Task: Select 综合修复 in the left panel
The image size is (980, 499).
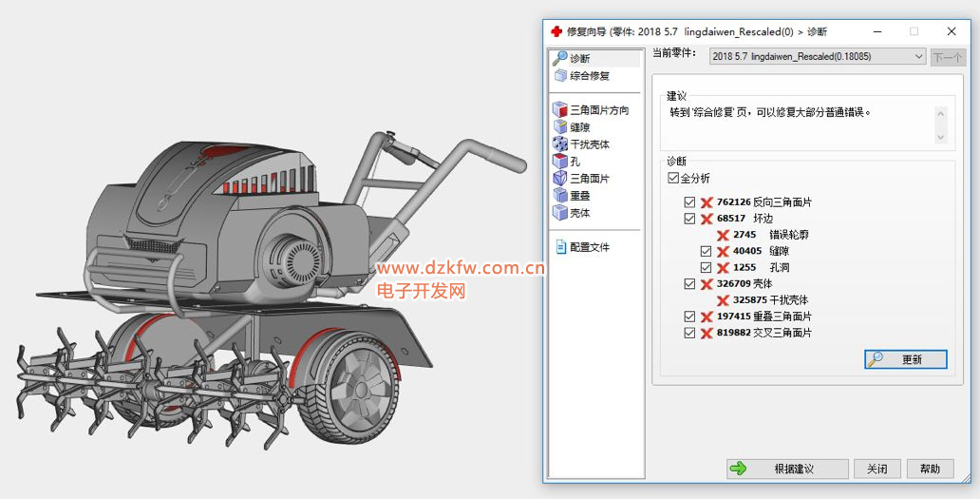Action: pos(589,76)
